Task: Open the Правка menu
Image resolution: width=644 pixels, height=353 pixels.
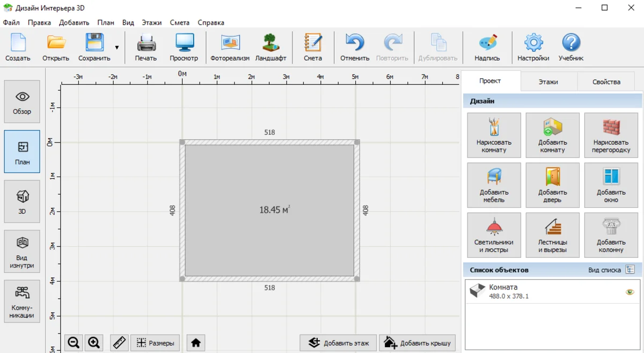Action: pyautogui.click(x=39, y=23)
